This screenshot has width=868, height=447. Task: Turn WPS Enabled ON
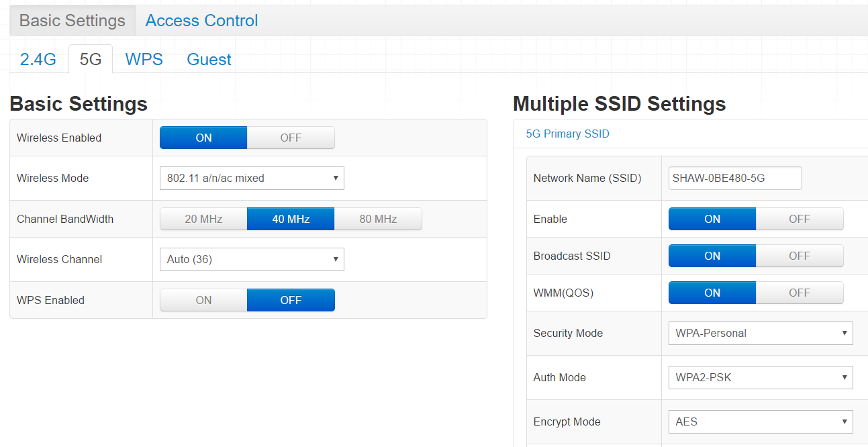[203, 300]
